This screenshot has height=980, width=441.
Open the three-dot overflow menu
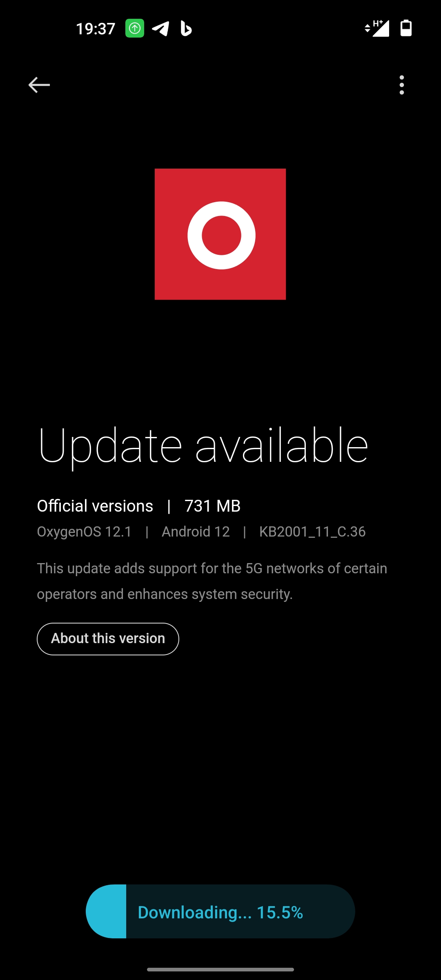coord(402,85)
